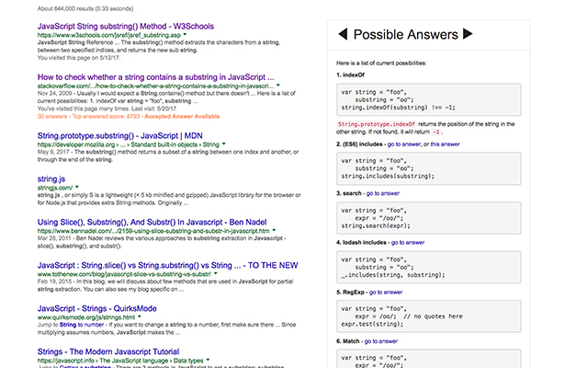Expand dropdown arrow beside the bennadel.com URL

274,230
